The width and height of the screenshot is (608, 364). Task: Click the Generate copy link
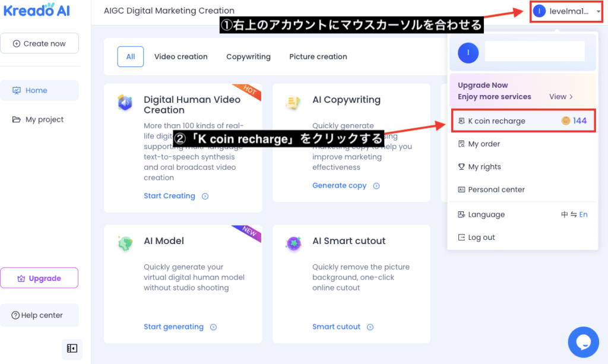click(339, 185)
